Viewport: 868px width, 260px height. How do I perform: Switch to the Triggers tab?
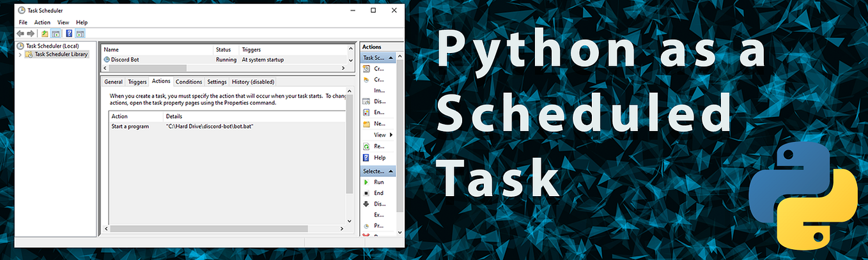(x=137, y=82)
